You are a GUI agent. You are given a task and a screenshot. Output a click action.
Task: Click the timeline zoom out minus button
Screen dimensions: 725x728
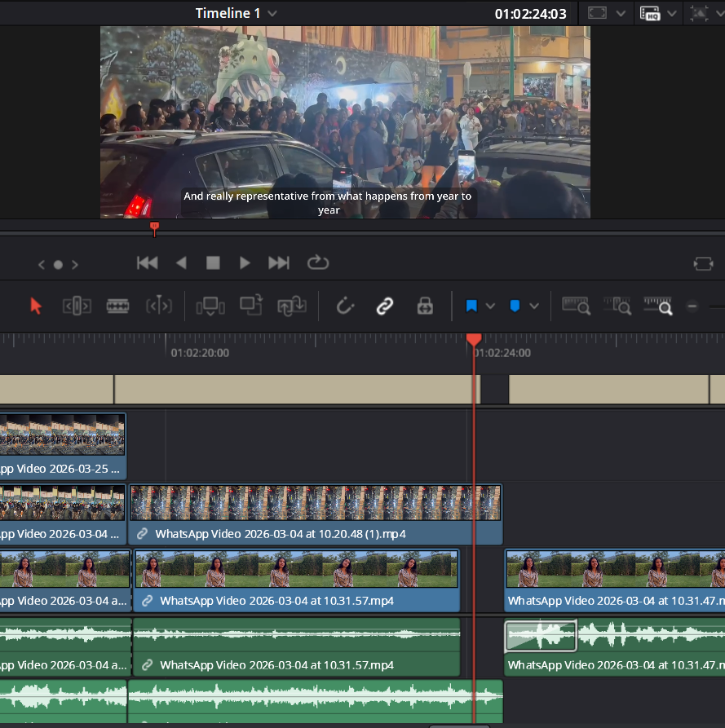tap(692, 307)
